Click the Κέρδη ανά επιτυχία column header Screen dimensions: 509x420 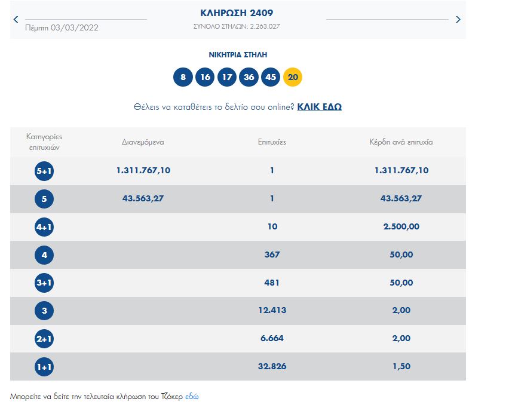tap(401, 142)
